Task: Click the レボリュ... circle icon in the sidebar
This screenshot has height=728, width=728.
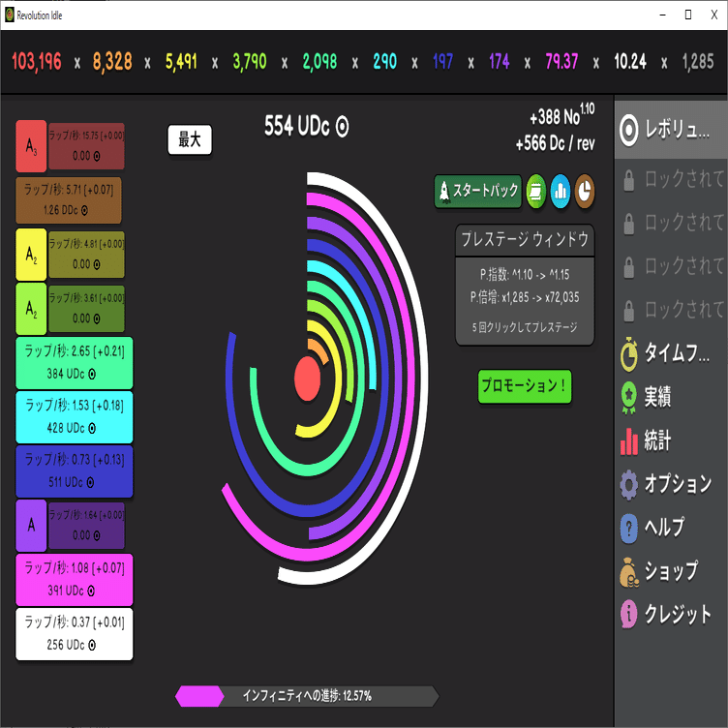Action: (628, 131)
